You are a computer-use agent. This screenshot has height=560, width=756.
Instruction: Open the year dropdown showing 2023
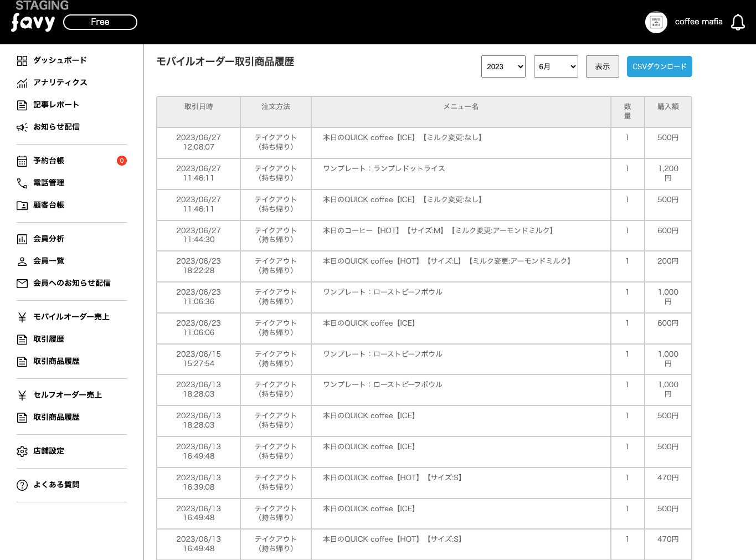[x=503, y=66]
